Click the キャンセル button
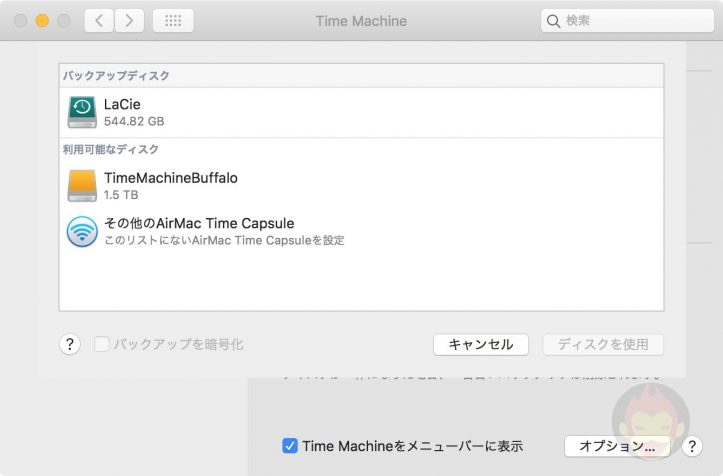This screenshot has width=723, height=476. [x=480, y=345]
